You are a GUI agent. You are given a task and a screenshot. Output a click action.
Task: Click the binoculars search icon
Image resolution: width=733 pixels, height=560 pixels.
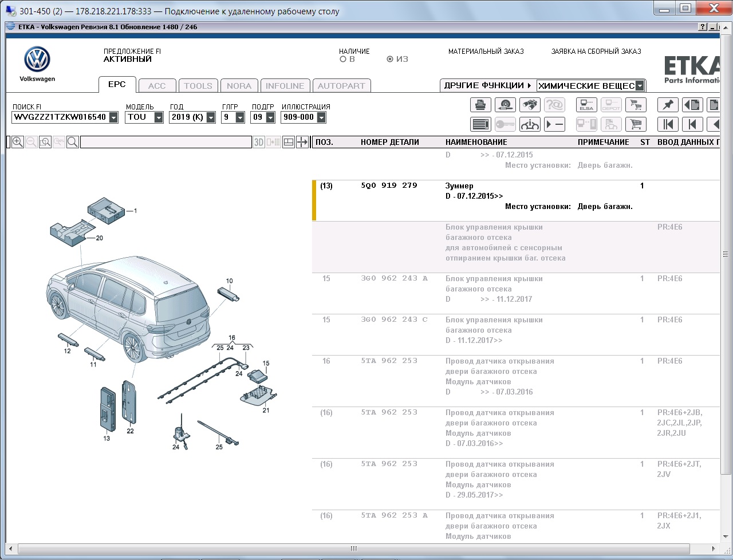(x=530, y=105)
